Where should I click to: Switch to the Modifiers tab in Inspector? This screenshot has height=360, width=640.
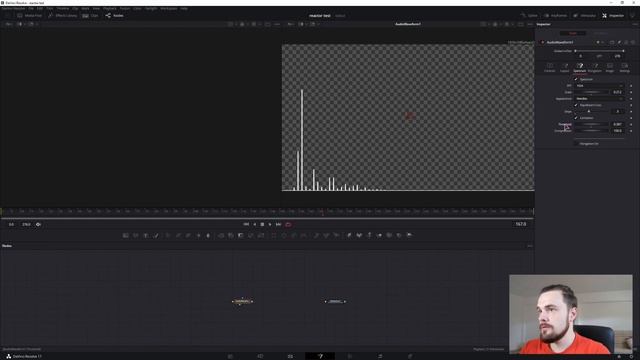click(600, 33)
